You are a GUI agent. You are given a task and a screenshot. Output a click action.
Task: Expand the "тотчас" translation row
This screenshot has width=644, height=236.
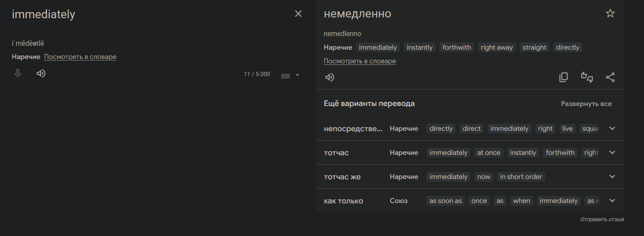[x=612, y=153]
